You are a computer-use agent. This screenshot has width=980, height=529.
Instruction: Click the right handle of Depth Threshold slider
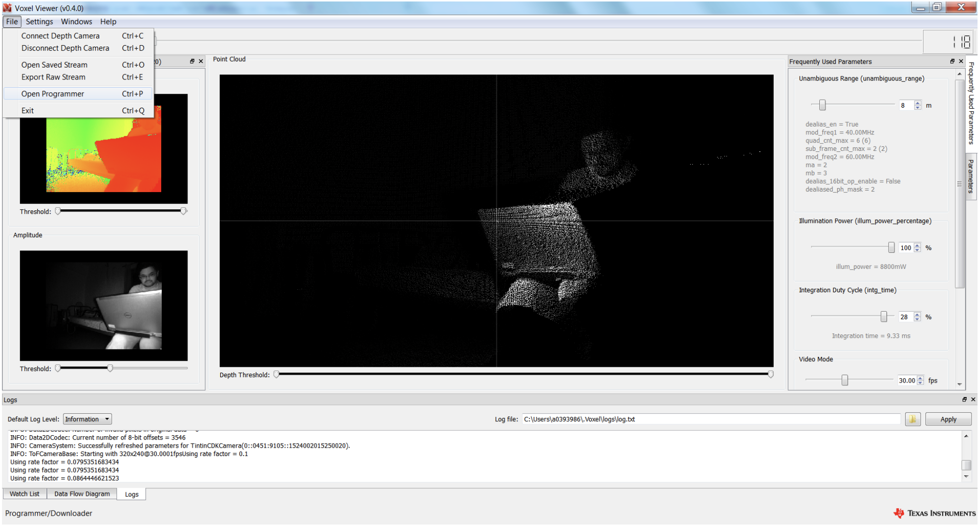tap(771, 375)
